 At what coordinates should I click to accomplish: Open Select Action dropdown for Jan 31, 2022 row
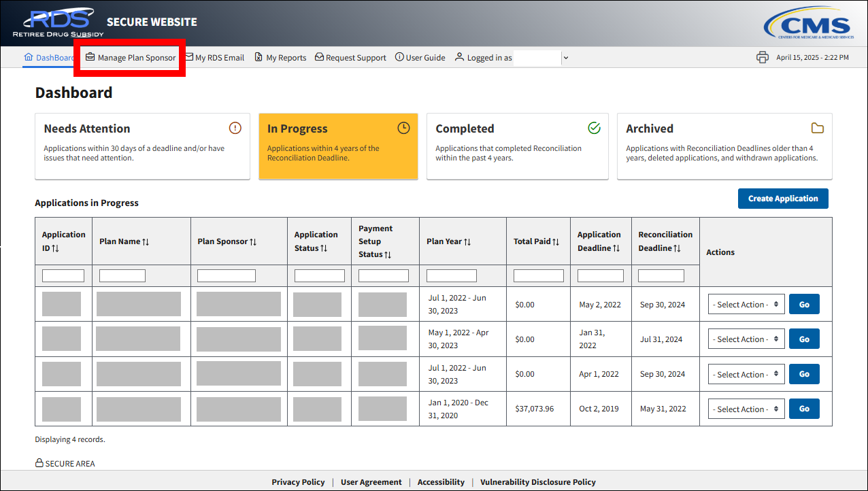(746, 339)
